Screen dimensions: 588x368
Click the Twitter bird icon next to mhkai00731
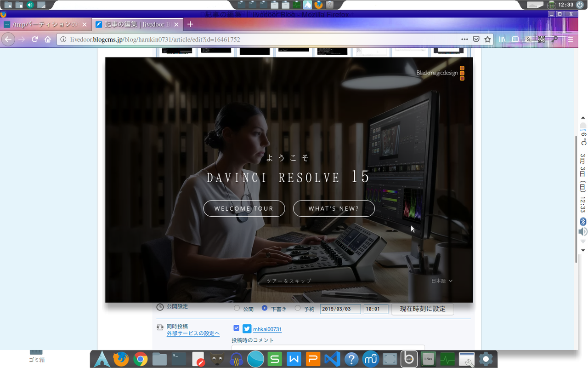(x=247, y=329)
